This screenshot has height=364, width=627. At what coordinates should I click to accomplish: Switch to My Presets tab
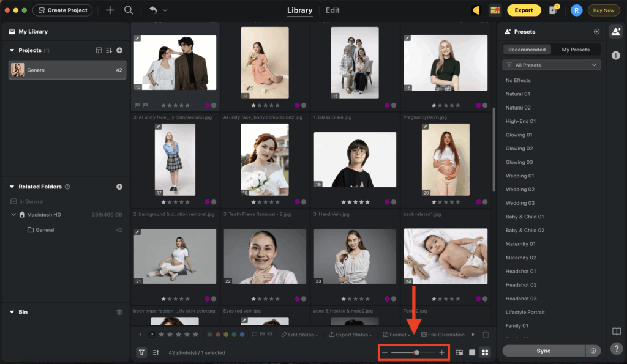(576, 50)
